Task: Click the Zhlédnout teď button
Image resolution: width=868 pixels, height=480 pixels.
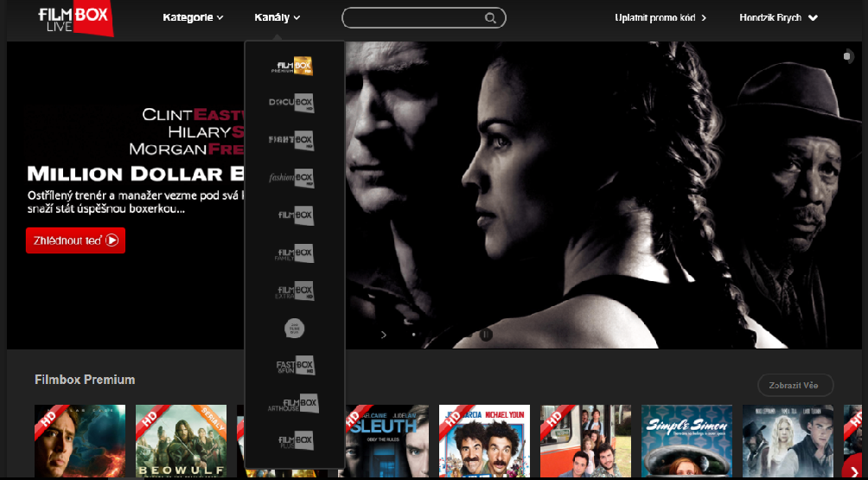Action: click(x=75, y=240)
